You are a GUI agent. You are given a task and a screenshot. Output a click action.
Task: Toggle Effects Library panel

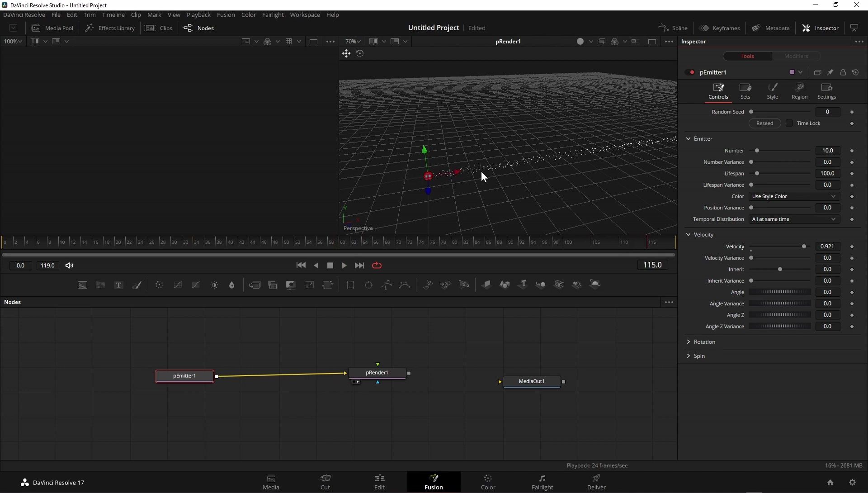[x=110, y=28]
